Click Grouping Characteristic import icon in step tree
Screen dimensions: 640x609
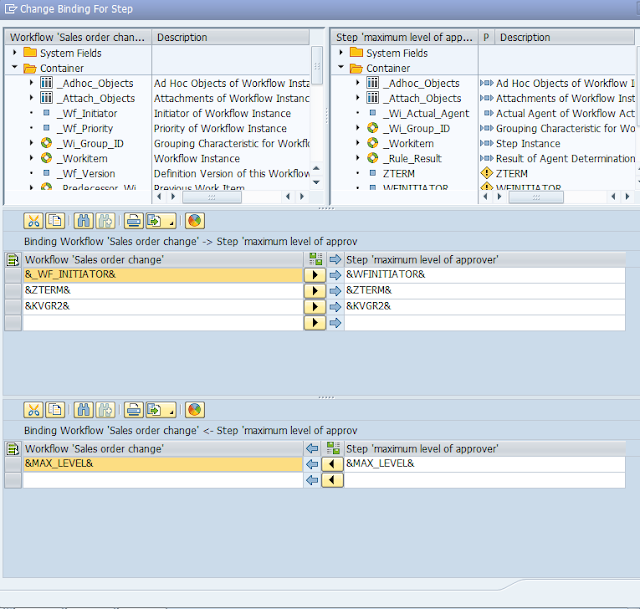click(487, 129)
